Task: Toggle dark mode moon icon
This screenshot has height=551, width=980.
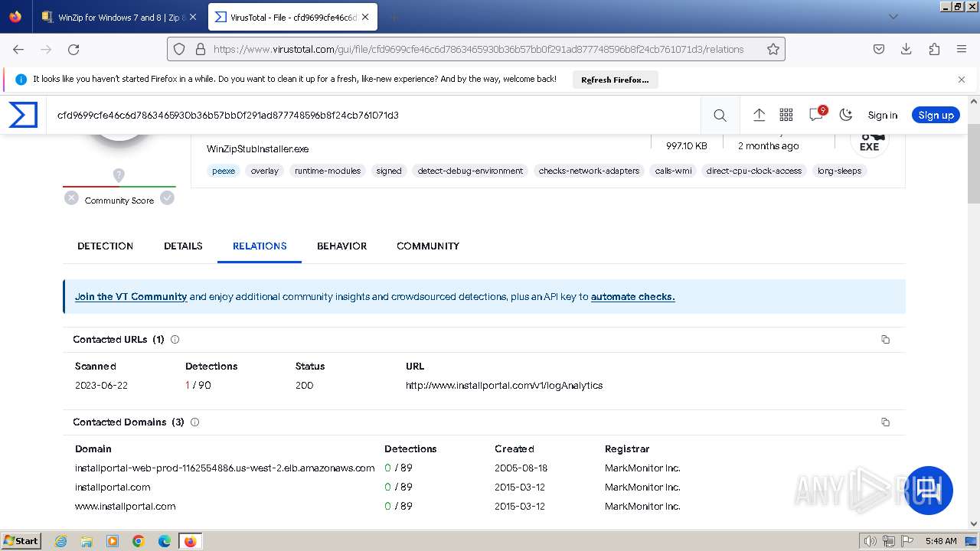Action: pyautogui.click(x=846, y=115)
